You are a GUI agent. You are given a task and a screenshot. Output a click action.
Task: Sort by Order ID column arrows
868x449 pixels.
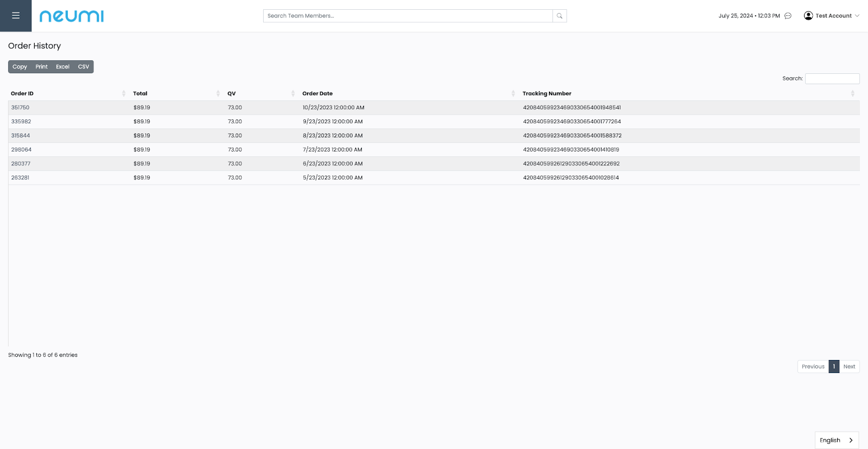click(124, 93)
